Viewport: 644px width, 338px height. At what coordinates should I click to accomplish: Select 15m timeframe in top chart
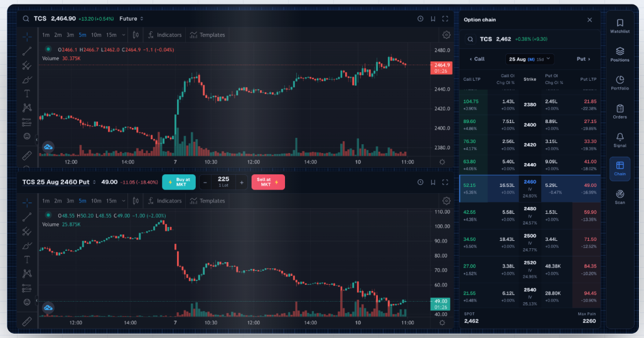[111, 35]
